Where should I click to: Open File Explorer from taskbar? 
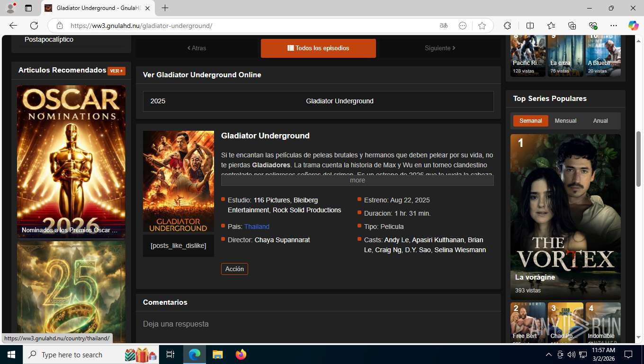click(217, 355)
